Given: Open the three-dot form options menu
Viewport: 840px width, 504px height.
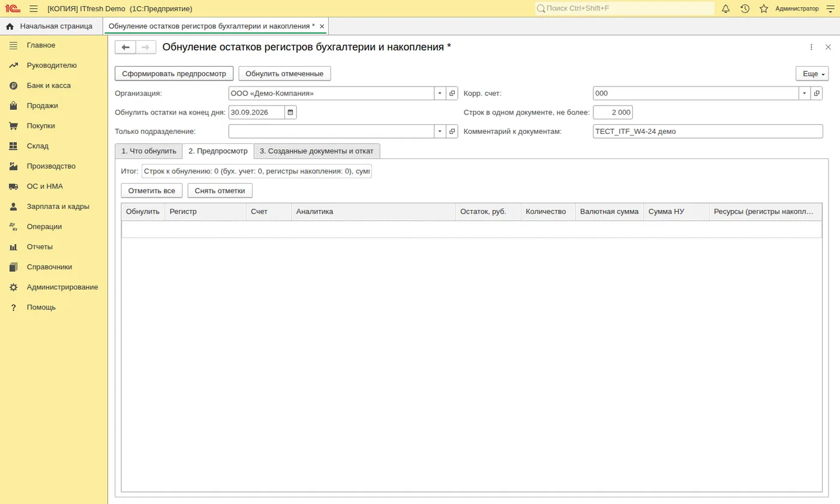Looking at the screenshot, I should click(811, 47).
